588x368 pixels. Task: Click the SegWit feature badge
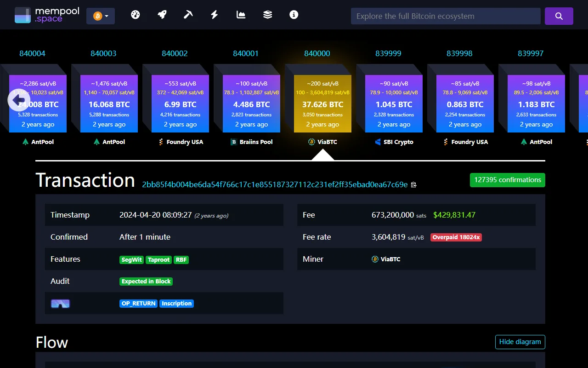pyautogui.click(x=132, y=259)
